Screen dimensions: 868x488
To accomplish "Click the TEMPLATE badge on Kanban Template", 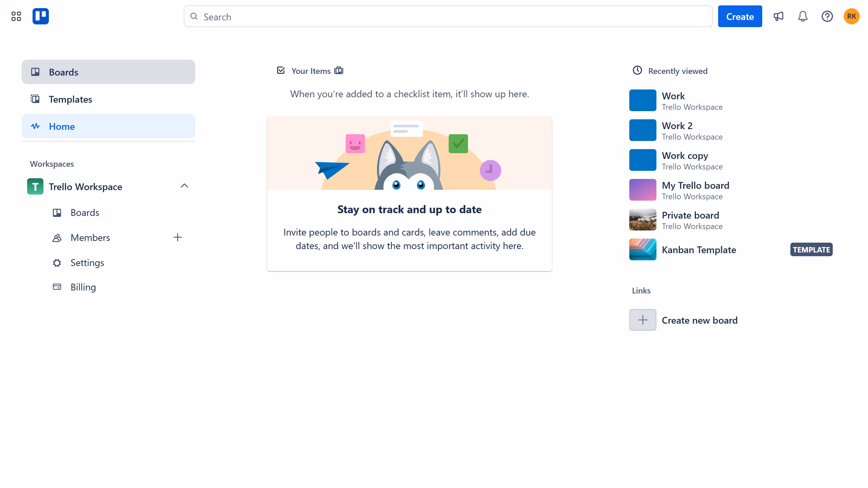I will [x=811, y=249].
